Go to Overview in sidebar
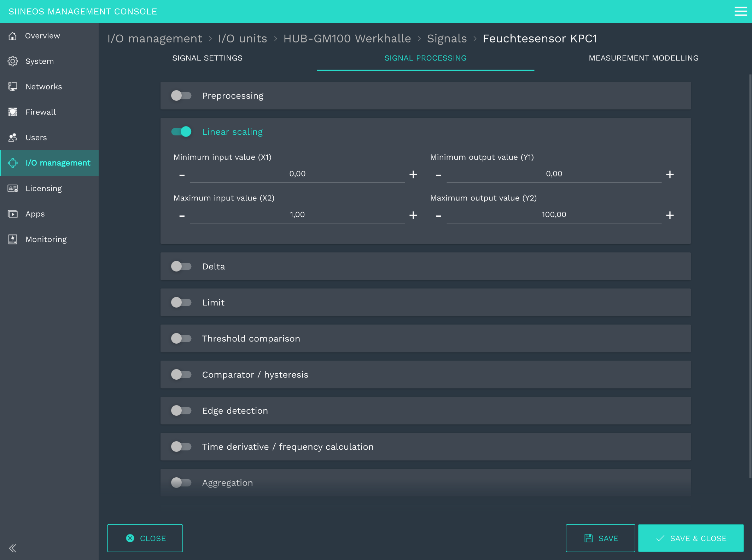Image resolution: width=752 pixels, height=560 pixels. tap(49, 36)
